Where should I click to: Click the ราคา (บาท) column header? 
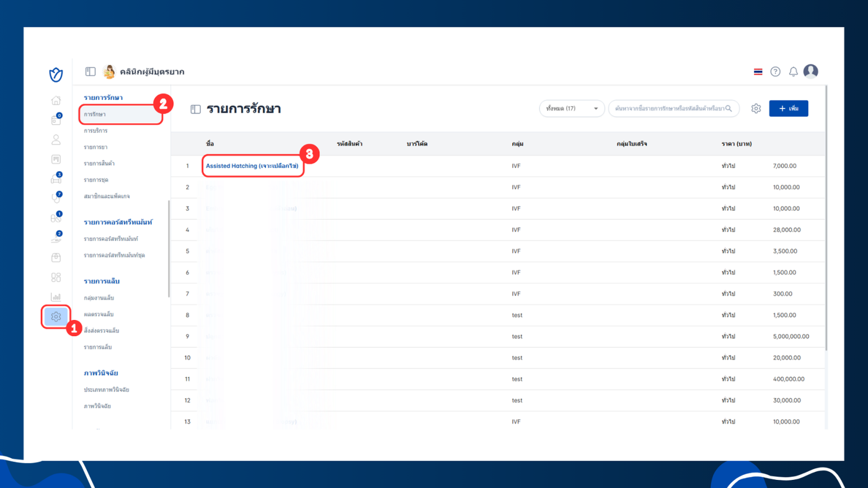737,144
